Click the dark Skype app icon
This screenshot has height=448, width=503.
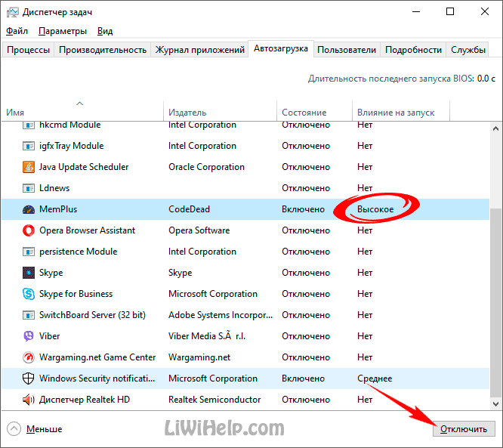tap(29, 273)
